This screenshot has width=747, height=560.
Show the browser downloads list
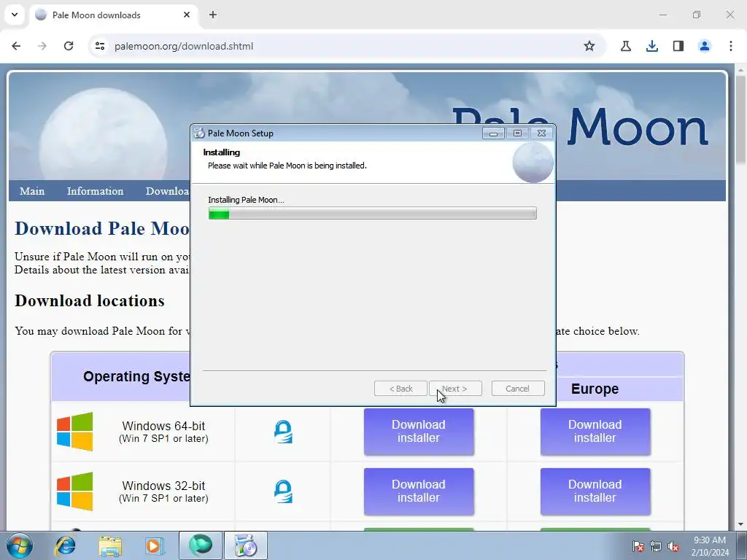tap(652, 46)
